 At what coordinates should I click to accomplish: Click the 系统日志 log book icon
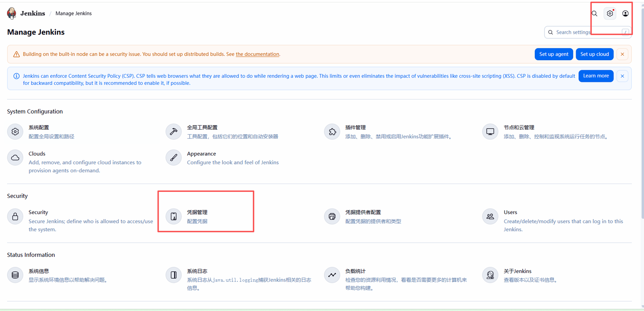click(x=174, y=275)
